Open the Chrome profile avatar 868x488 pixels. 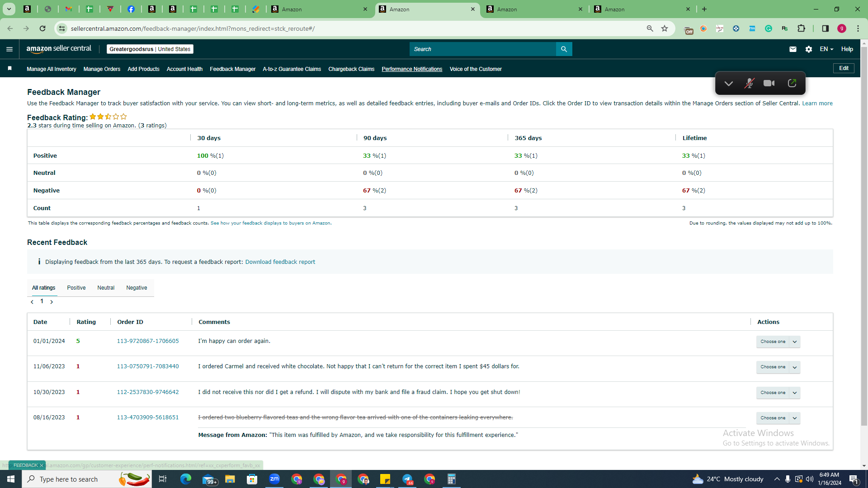point(842,28)
